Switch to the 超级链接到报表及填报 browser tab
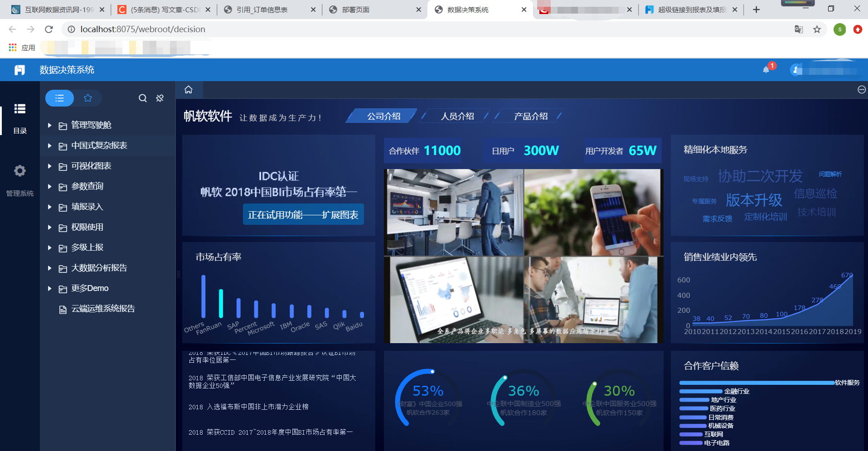868x451 pixels. (x=690, y=10)
